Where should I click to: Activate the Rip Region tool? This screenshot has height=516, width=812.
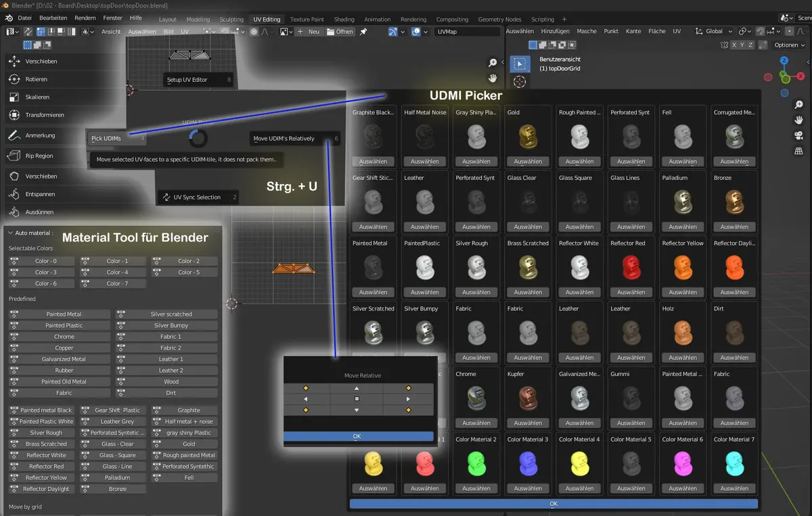39,156
